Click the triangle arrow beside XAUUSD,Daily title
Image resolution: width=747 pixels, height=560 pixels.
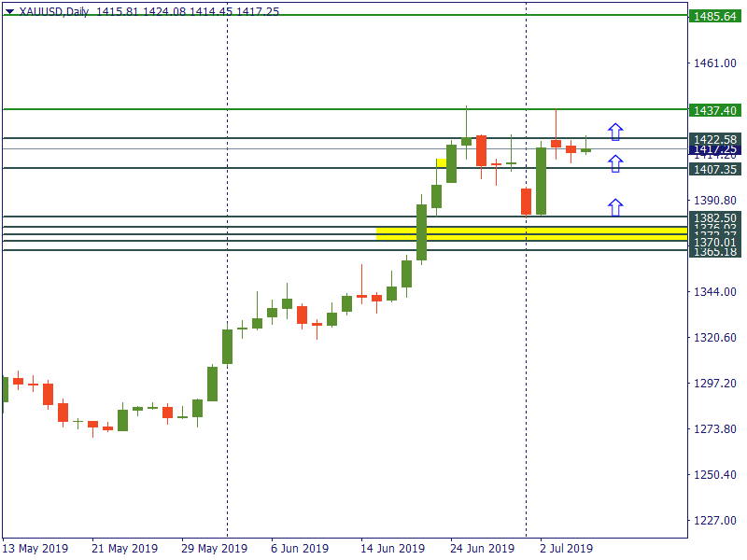coord(9,11)
